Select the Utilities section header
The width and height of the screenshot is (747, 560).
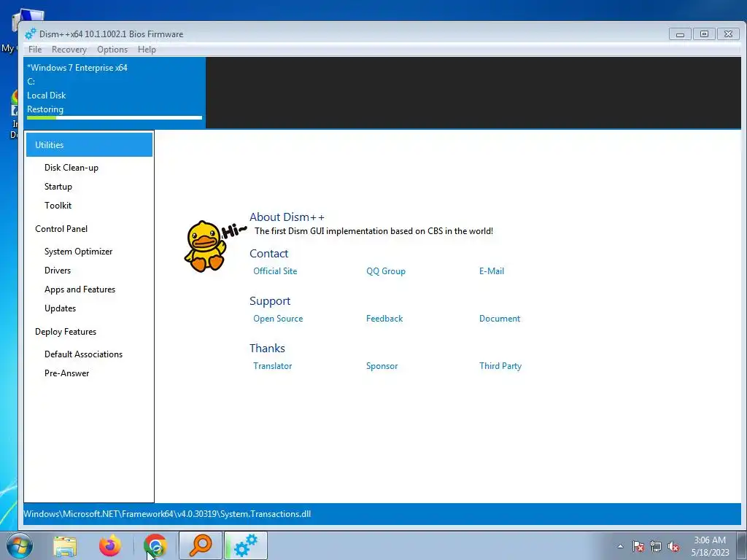tap(89, 145)
